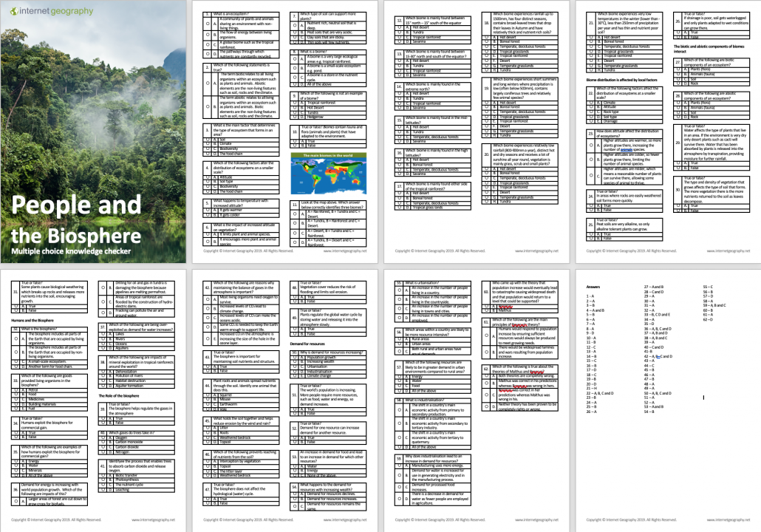Image resolution: width=761 pixels, height=532 pixels.
Task: Click the answer entry '4 – A and B'
Action: click(x=595, y=310)
